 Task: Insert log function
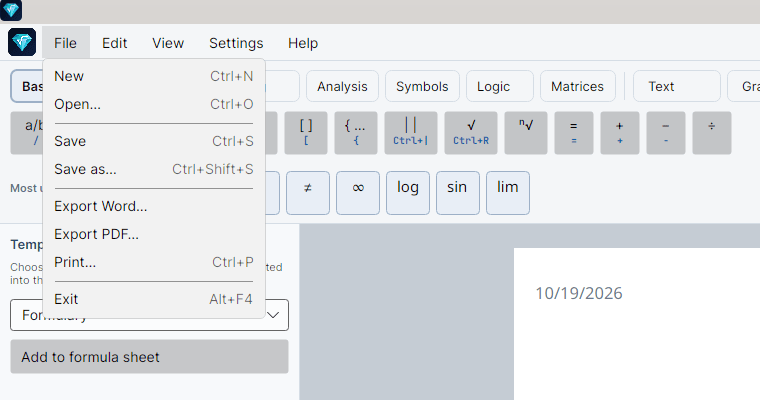pos(408,192)
